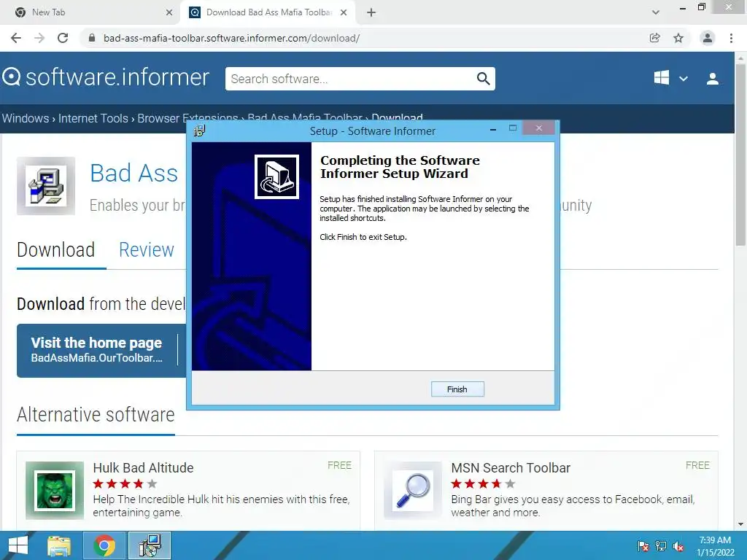Click the Hulk Bad Altitude star rating

coord(125,484)
